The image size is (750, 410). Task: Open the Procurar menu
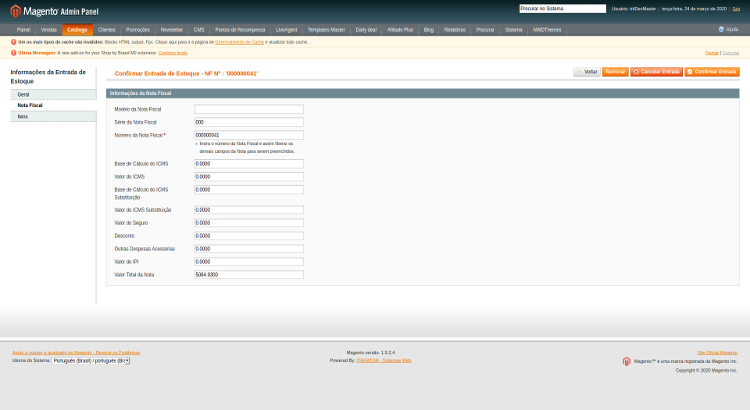coord(485,30)
